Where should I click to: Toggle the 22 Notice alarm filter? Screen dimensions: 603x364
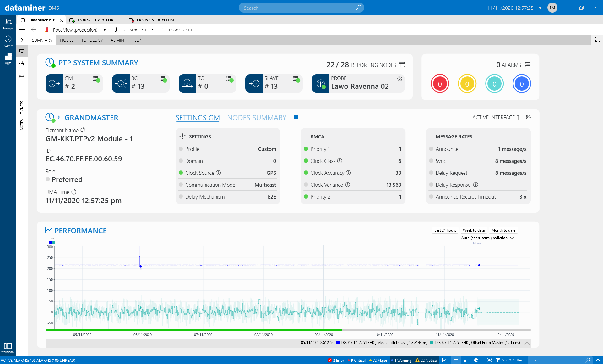426,360
